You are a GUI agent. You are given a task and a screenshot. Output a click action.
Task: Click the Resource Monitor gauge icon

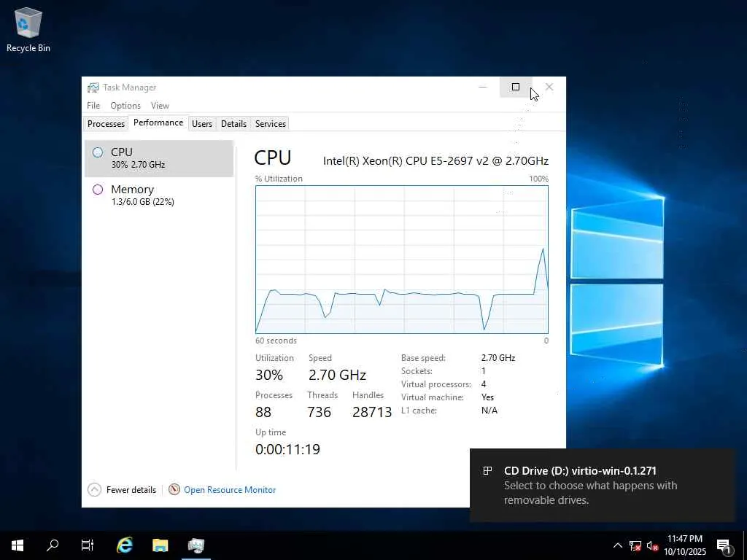point(174,489)
